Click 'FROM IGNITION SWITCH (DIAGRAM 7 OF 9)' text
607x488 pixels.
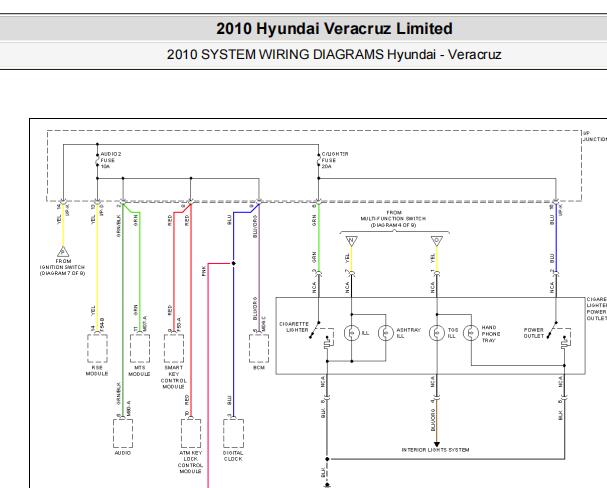(63, 267)
